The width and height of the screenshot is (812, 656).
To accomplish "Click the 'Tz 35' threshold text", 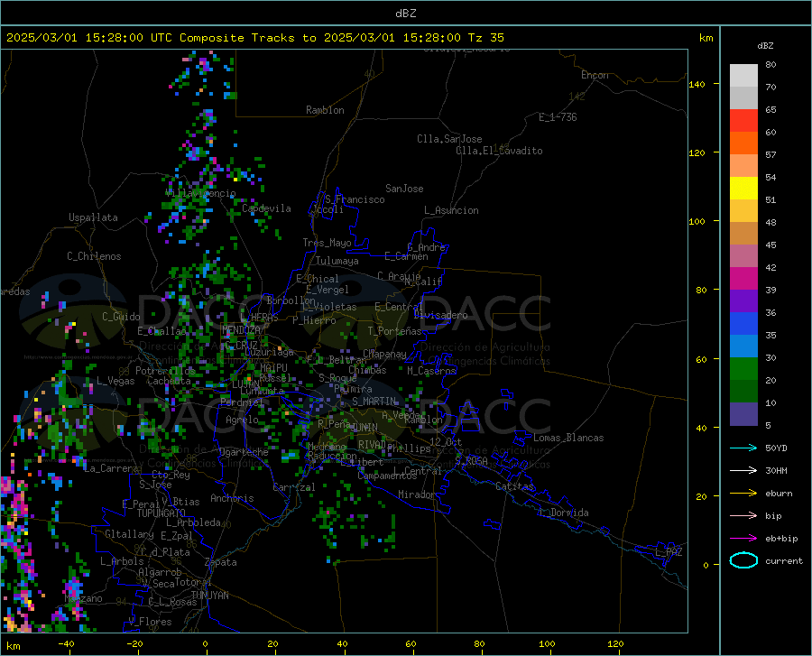I will click(485, 38).
